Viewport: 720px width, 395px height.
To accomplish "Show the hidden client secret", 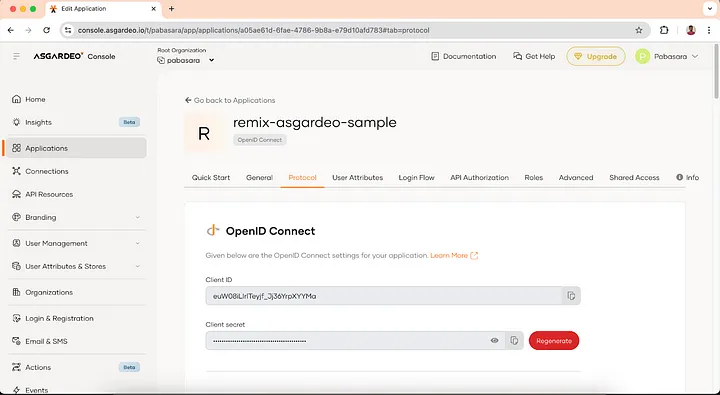I will pyautogui.click(x=494, y=341).
